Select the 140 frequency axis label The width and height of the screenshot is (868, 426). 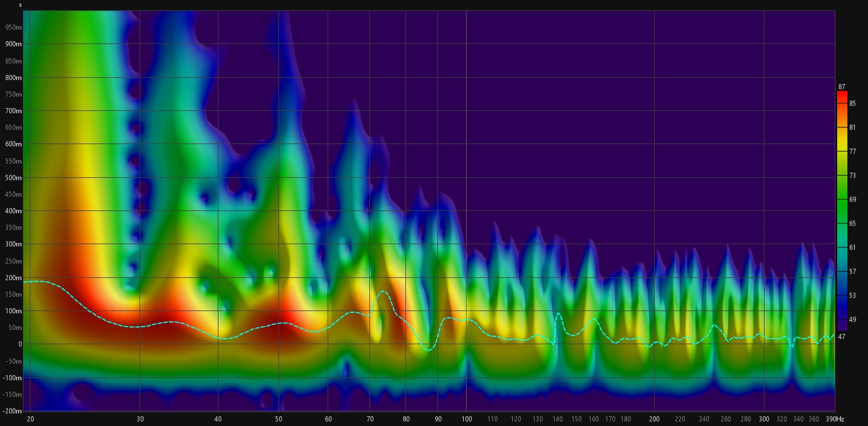pyautogui.click(x=558, y=419)
